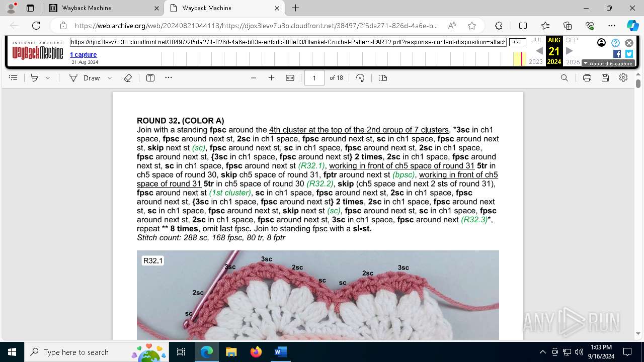Open Windows Start menu
The height and width of the screenshot is (362, 644).
coord(12,352)
